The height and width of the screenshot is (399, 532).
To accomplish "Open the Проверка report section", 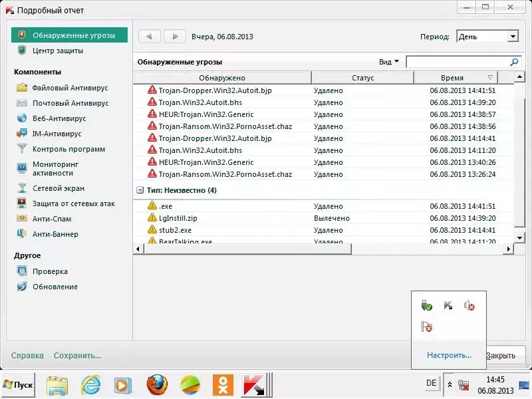I will point(50,271).
